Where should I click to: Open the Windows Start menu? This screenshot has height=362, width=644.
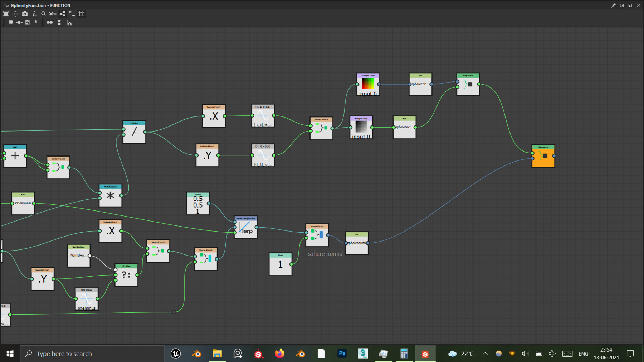(x=9, y=353)
